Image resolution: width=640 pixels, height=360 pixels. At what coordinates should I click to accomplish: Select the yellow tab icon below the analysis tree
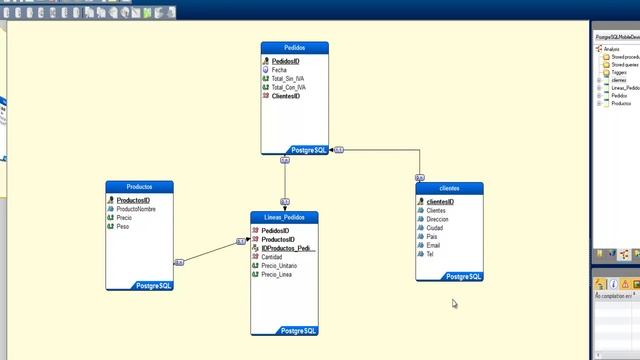600,254
